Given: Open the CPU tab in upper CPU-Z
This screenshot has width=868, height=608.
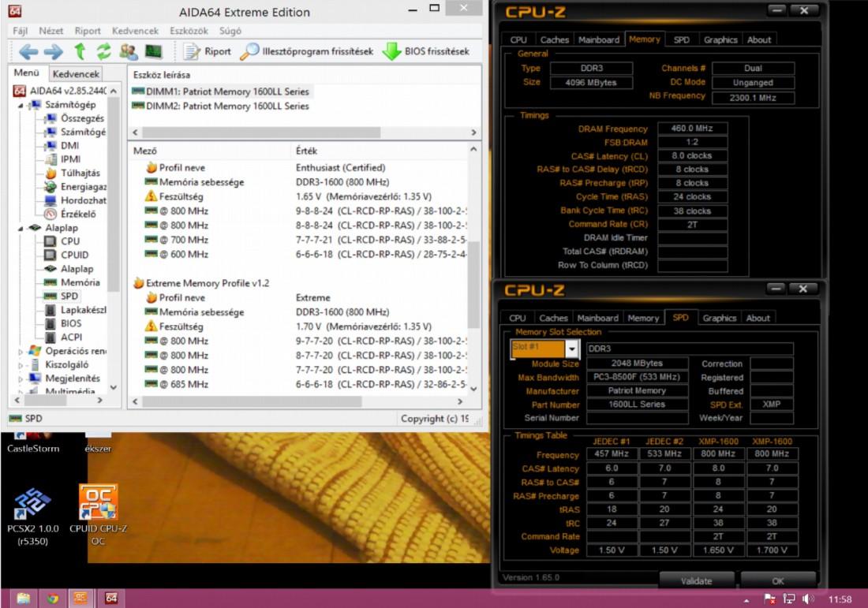Looking at the screenshot, I should coord(518,40).
